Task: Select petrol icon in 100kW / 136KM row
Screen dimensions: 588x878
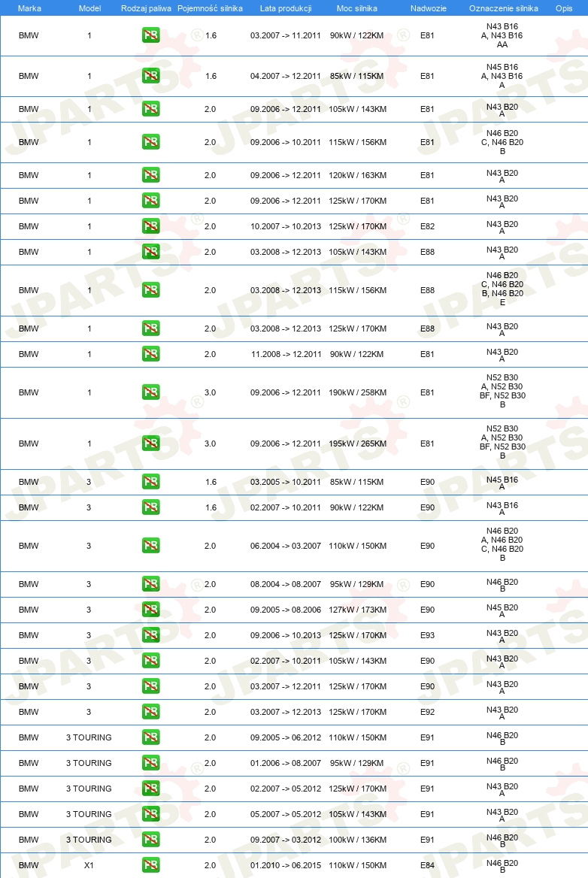Action: [150, 840]
